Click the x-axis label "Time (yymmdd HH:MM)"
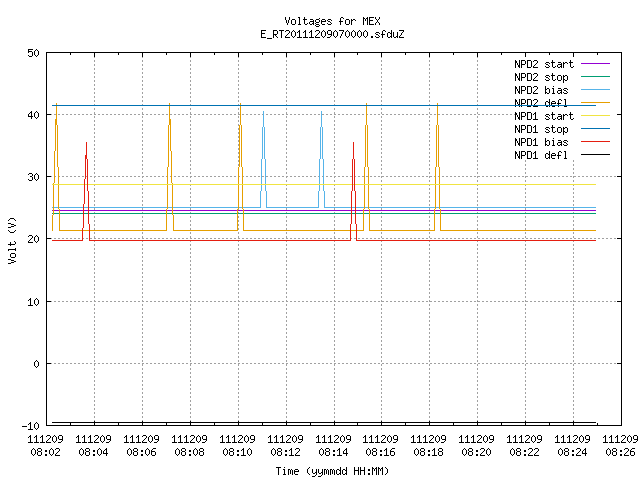This screenshot has width=640, height=480. coord(332,471)
